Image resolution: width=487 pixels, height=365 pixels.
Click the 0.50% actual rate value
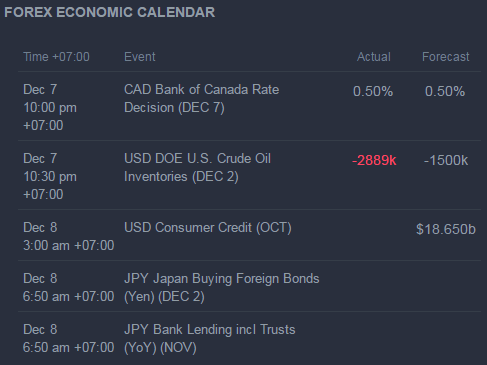(373, 91)
